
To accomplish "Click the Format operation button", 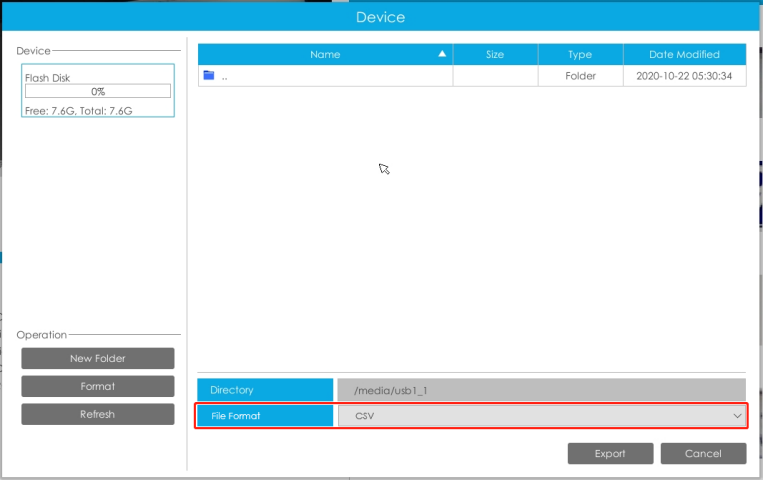I will click(98, 386).
